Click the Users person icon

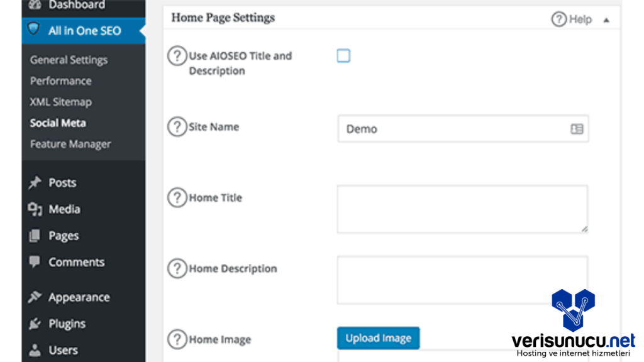pos(35,350)
